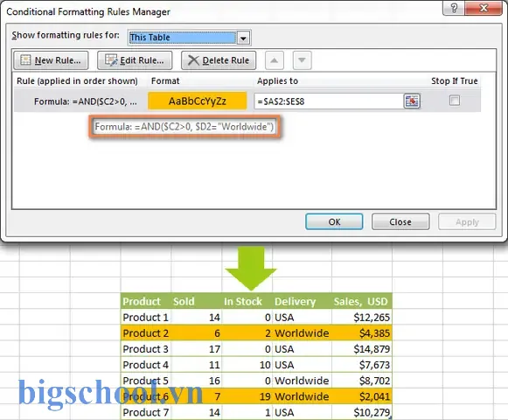Select the Product 3 cell
Screen dimensions: 508x420
pyautogui.click(x=146, y=349)
